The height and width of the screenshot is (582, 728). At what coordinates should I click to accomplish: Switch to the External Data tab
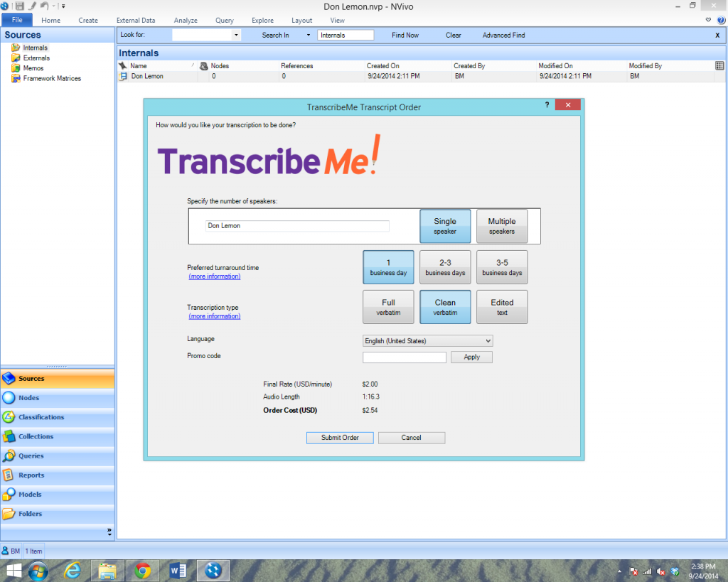(136, 21)
